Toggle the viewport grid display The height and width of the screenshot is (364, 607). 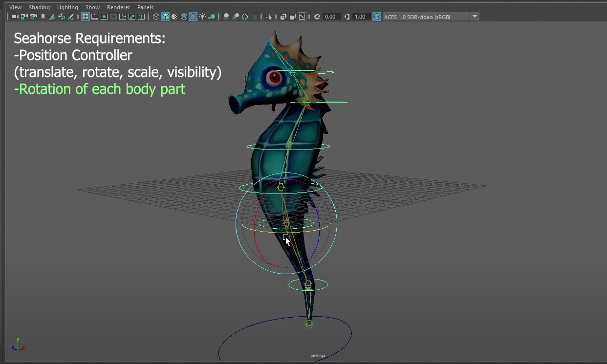(x=85, y=16)
